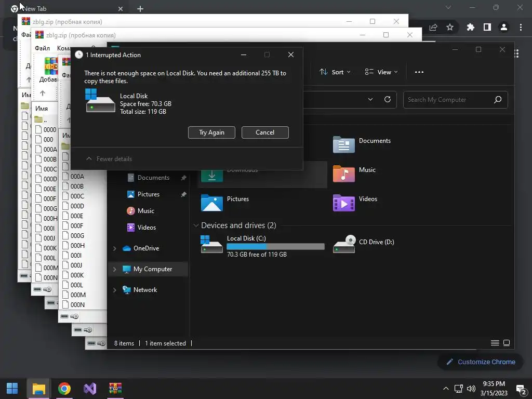
Task: Click Customize Chrome button
Action: point(481,362)
